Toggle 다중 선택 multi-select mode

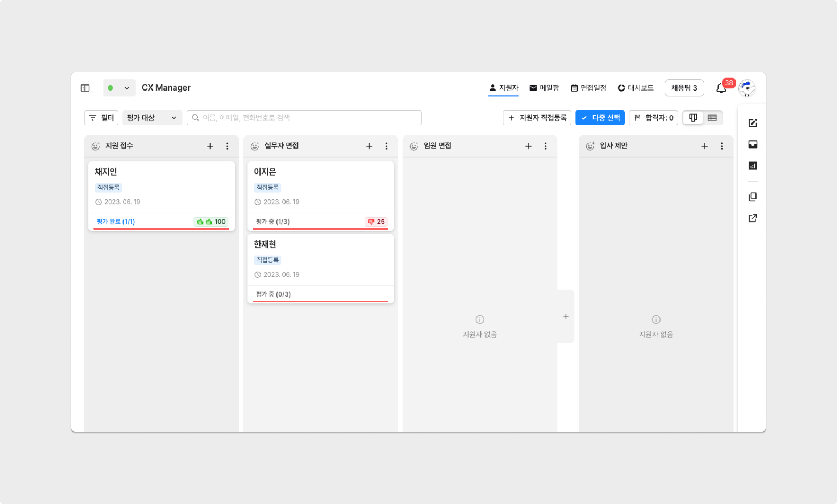click(600, 118)
